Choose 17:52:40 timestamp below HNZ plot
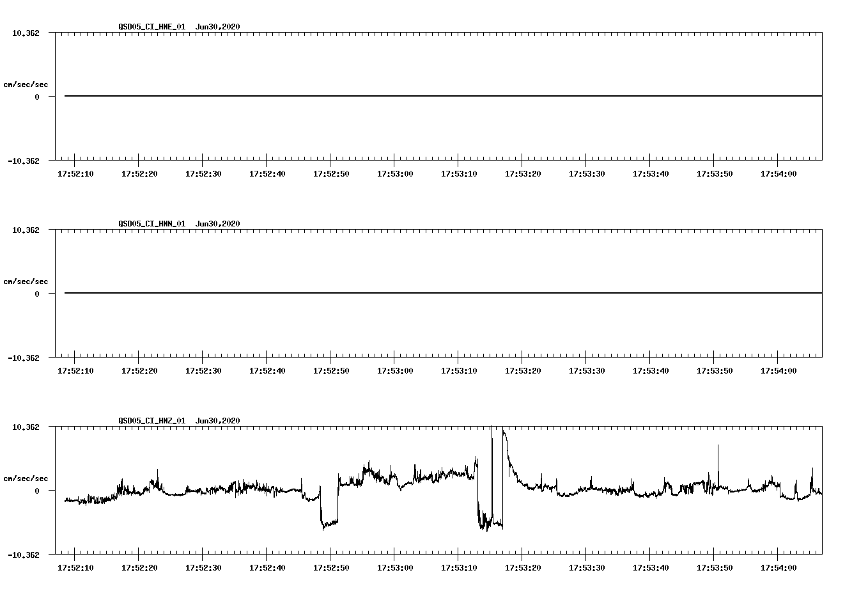The image size is (868, 591). click(x=267, y=568)
